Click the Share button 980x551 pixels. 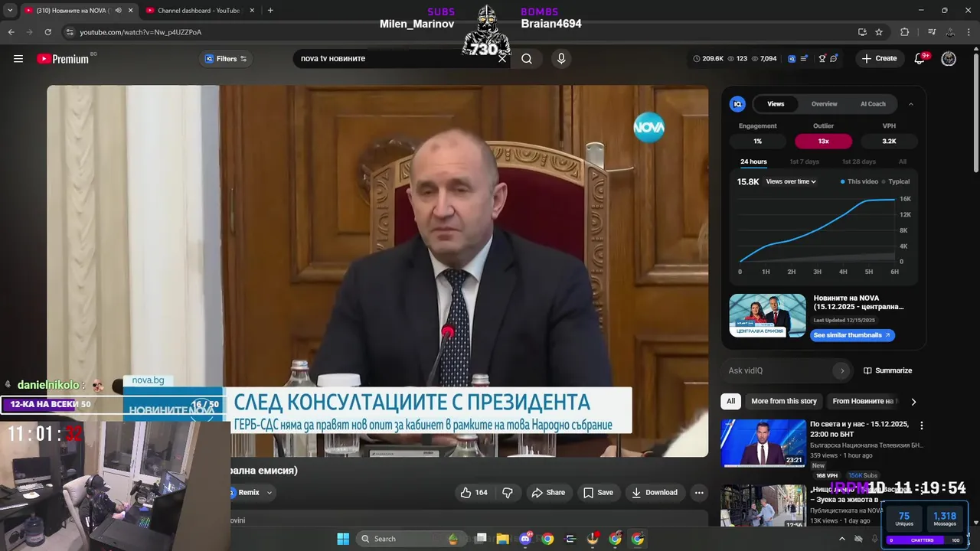548,493
